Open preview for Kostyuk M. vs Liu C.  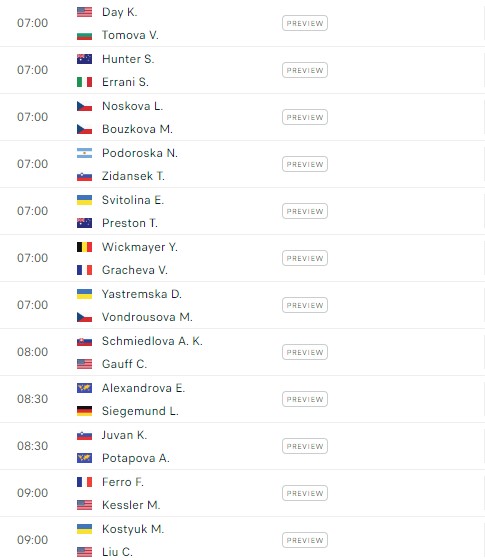click(x=305, y=540)
